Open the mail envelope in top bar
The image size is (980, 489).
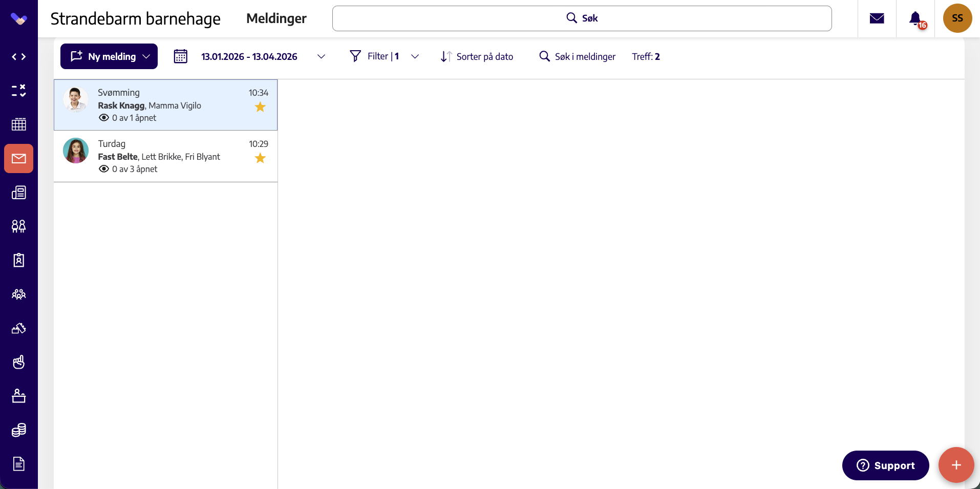tap(877, 18)
